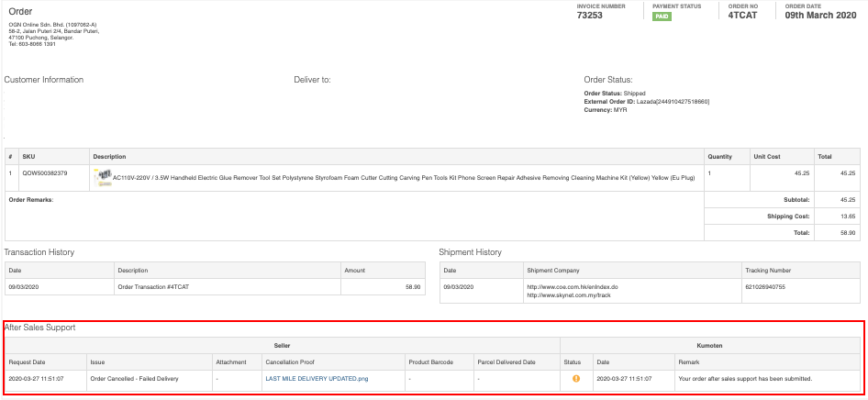Click the SKU QOW500382379 cell
The height and width of the screenshot is (400, 868).
pyautogui.click(x=42, y=173)
